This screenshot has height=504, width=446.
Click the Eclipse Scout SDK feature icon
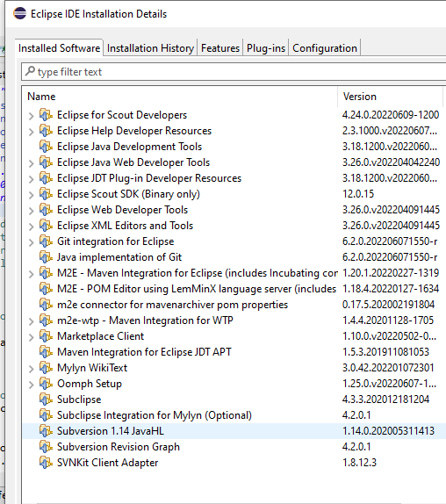[x=46, y=194]
